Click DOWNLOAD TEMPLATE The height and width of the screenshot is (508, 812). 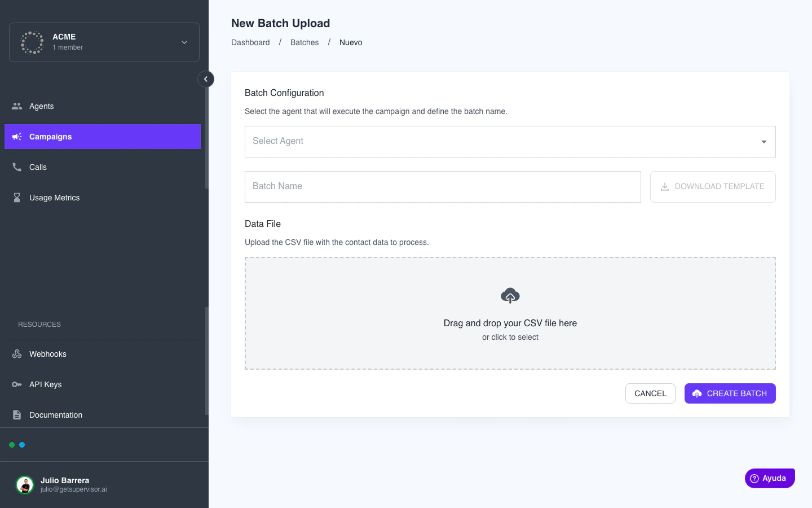713,187
